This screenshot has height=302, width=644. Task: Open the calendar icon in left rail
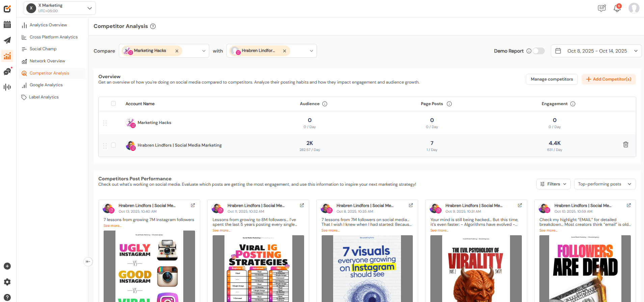7,24
